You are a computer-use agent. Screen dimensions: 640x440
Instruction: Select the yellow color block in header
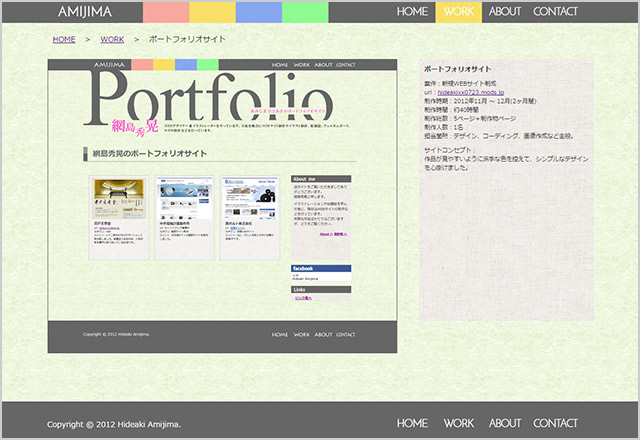click(x=212, y=12)
